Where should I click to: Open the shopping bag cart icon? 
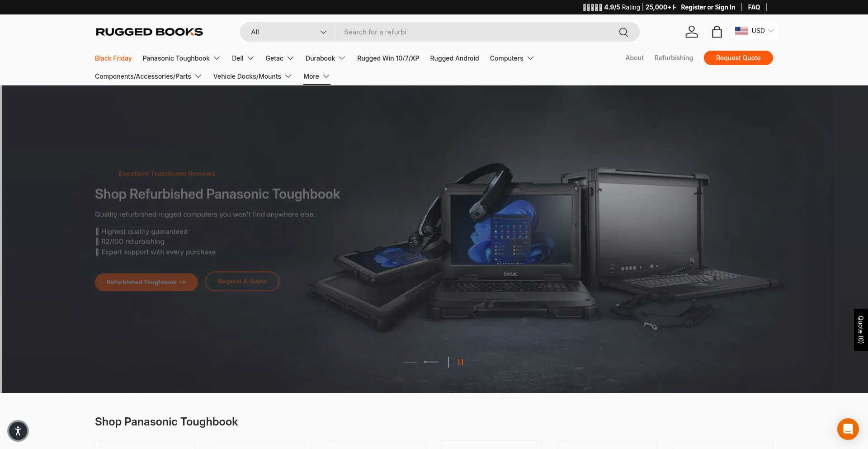click(x=717, y=32)
